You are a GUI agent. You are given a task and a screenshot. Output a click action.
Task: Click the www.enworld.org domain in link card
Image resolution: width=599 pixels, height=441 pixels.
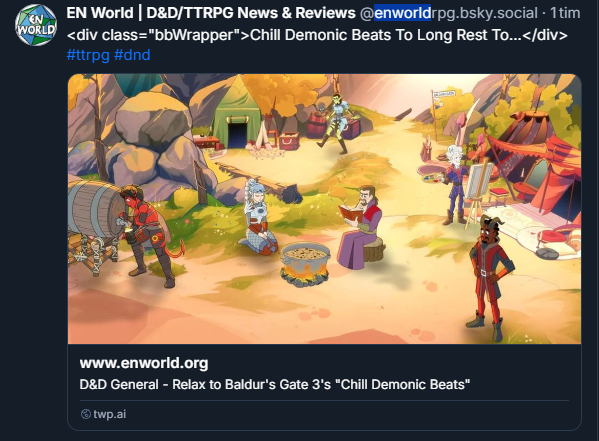pyautogui.click(x=144, y=363)
